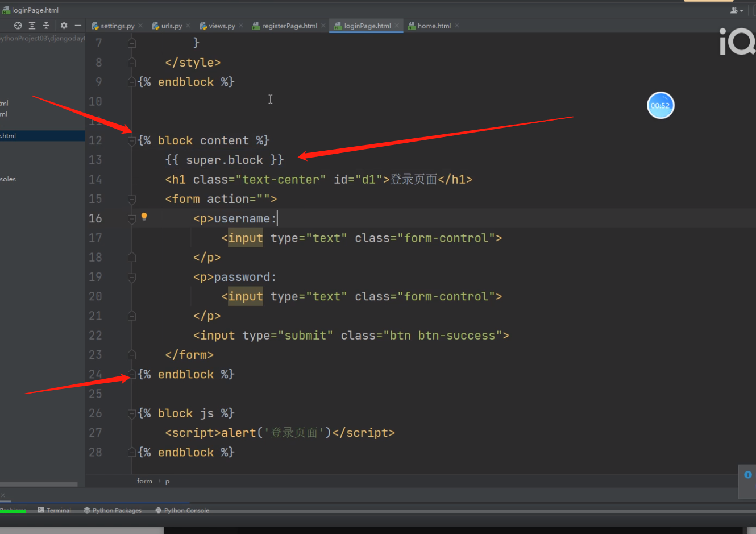This screenshot has width=756, height=534.
Task: Click the Expand All icon in project toolbar
Action: click(32, 26)
